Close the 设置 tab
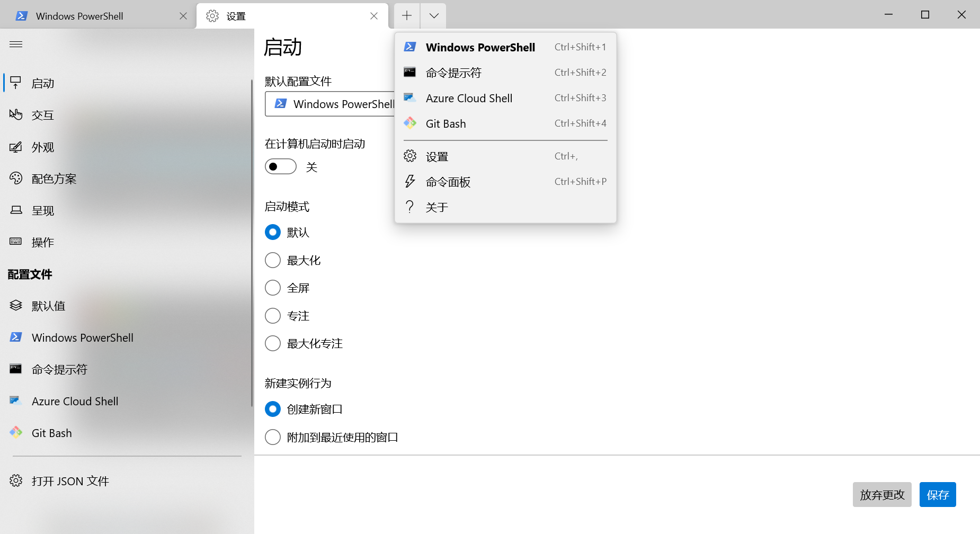 point(374,16)
